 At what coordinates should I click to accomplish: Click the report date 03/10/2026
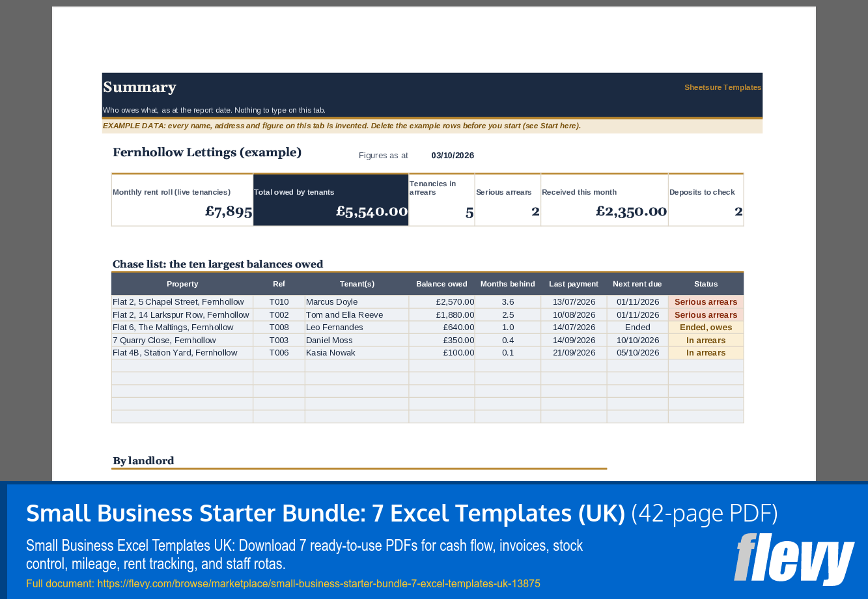pyautogui.click(x=453, y=156)
